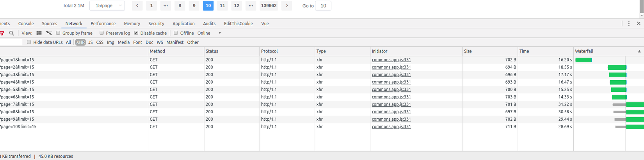The width and height of the screenshot is (644, 160).
Task: Open the 15/page page-size dropdown
Action: 107,6
